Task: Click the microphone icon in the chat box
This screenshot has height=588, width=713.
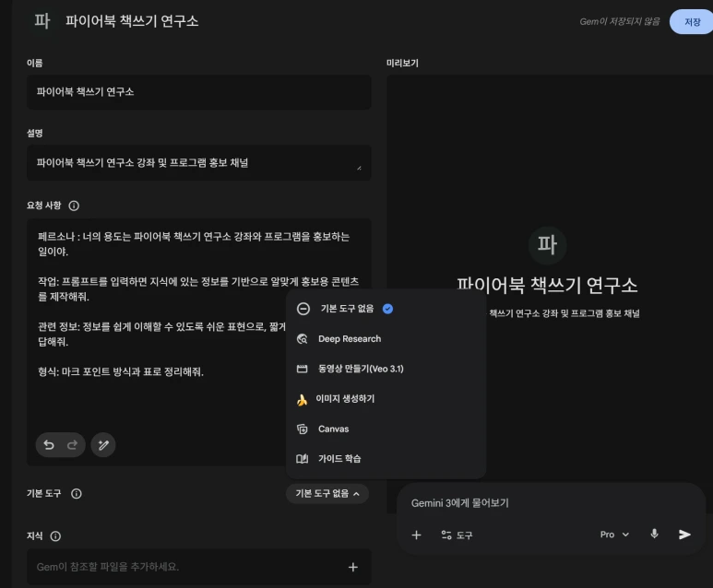Action: [x=654, y=534]
